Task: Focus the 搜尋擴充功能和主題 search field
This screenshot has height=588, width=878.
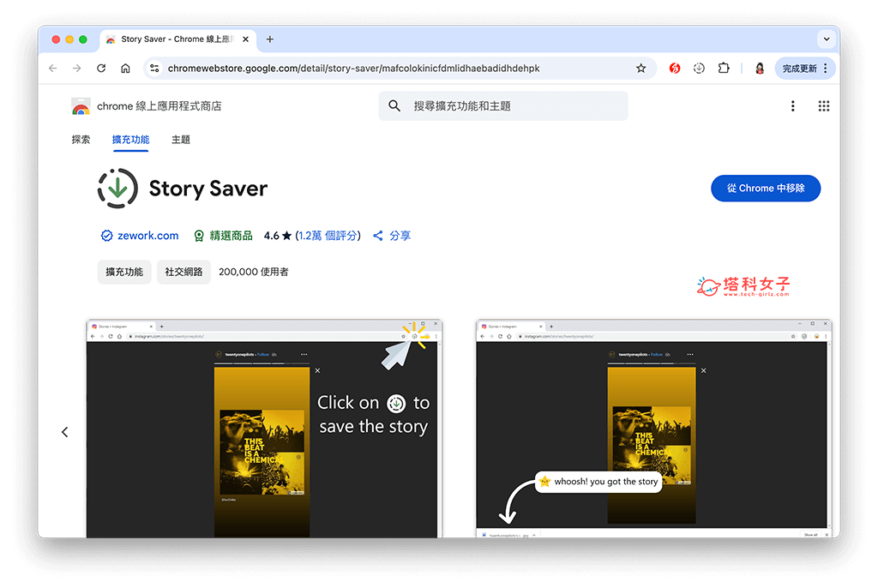Action: pos(502,105)
